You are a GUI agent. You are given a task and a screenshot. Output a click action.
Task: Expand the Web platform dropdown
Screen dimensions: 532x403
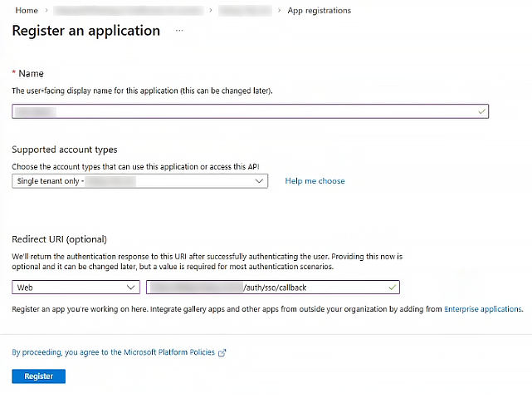tap(76, 288)
